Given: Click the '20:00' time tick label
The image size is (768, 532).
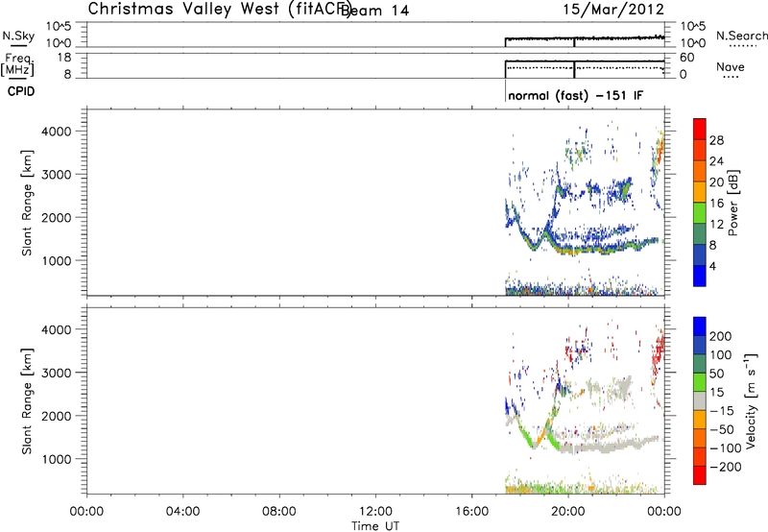Looking at the screenshot, I should point(567,512).
